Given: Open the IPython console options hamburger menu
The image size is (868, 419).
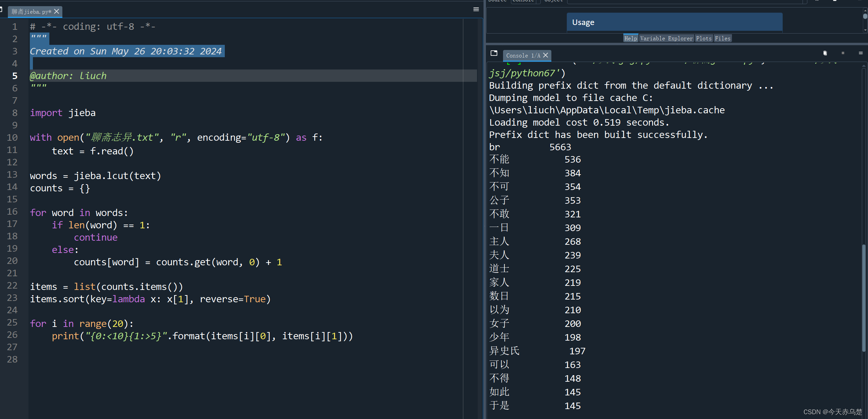Looking at the screenshot, I should (x=860, y=53).
